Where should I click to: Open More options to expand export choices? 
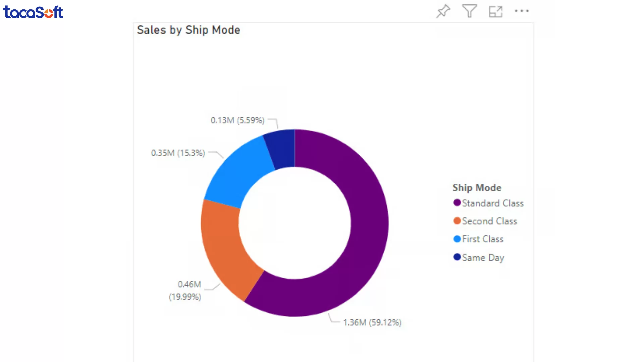tap(521, 11)
